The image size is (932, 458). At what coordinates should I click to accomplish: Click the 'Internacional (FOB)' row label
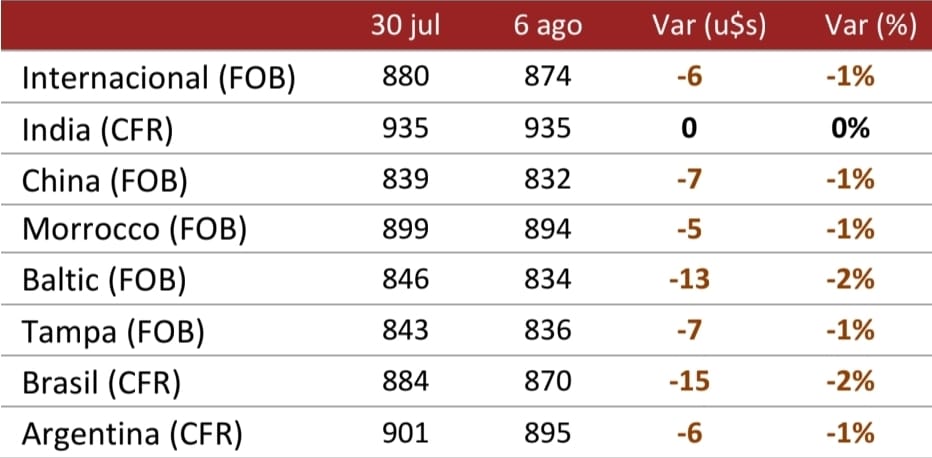point(159,79)
